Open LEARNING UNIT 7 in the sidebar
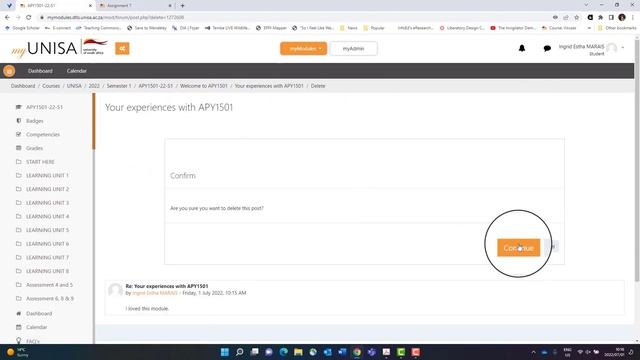 [47, 258]
